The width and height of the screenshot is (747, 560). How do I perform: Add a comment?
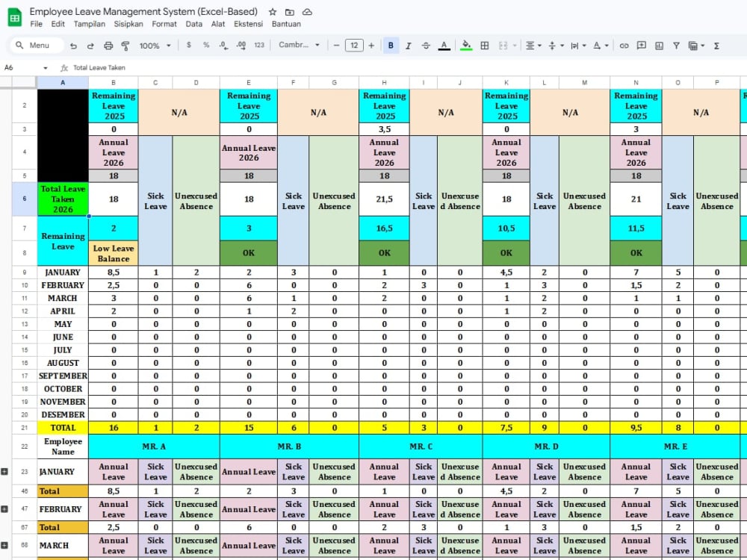(x=641, y=46)
